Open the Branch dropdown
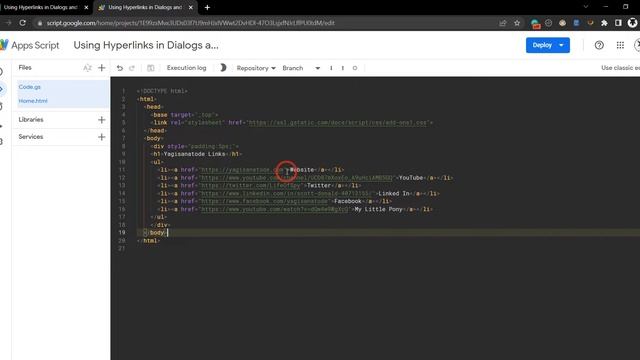This screenshot has width=640, height=360. pyautogui.click(x=301, y=68)
